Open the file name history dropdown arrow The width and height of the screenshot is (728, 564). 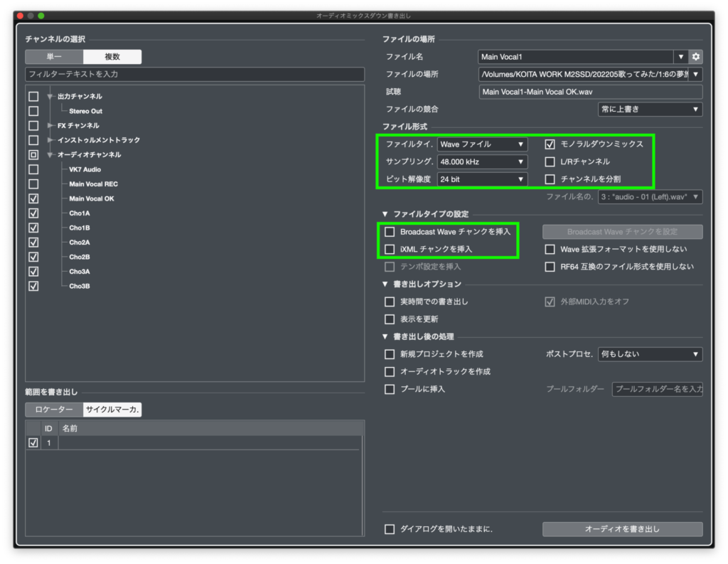(x=682, y=56)
